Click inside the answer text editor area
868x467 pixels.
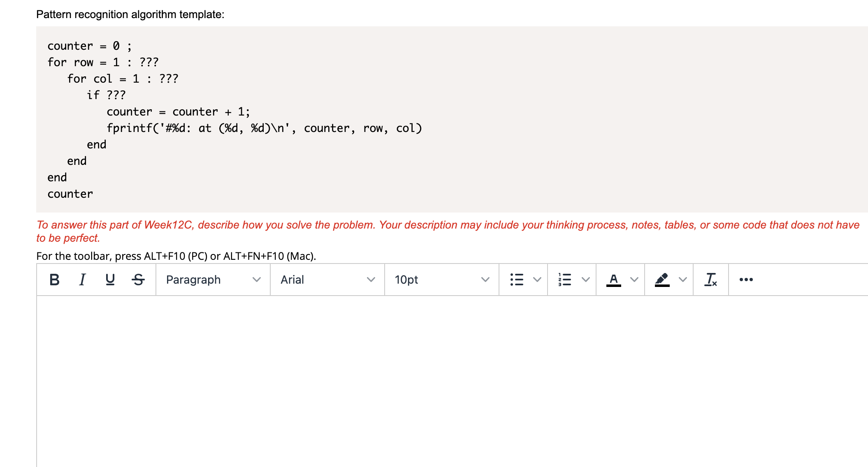coord(452,381)
